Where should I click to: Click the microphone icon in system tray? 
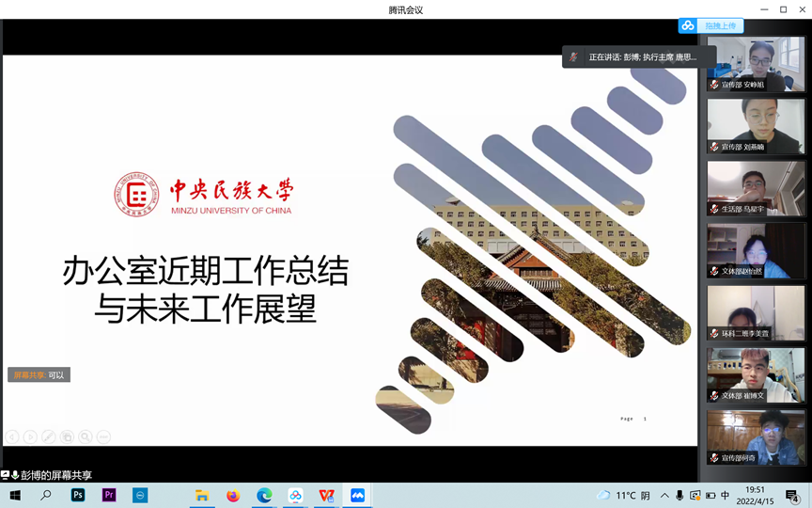(x=679, y=495)
